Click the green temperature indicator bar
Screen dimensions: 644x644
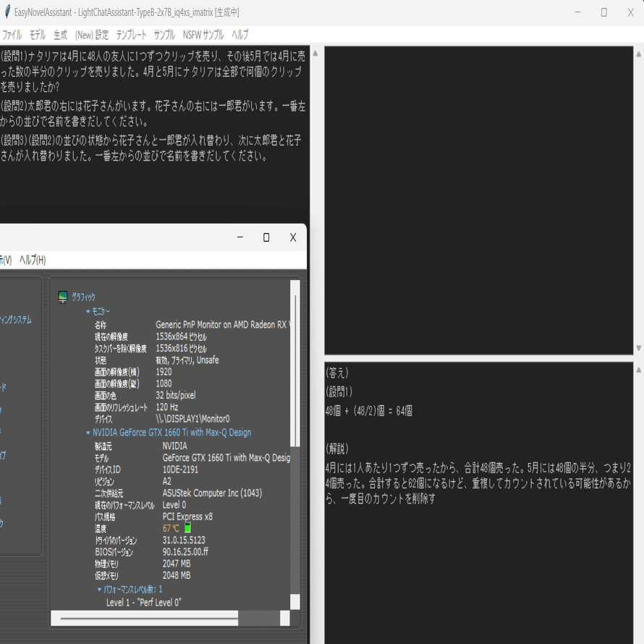(187, 528)
